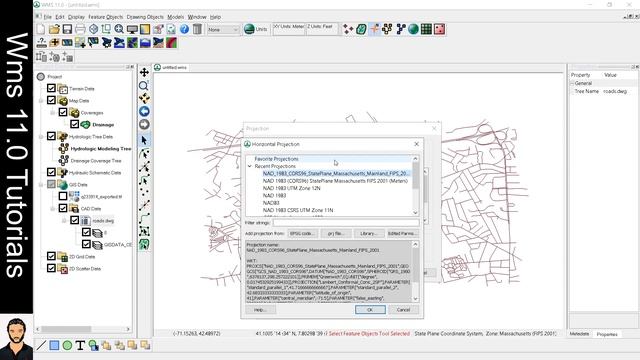
Task: Open the File menu
Action: [47, 17]
